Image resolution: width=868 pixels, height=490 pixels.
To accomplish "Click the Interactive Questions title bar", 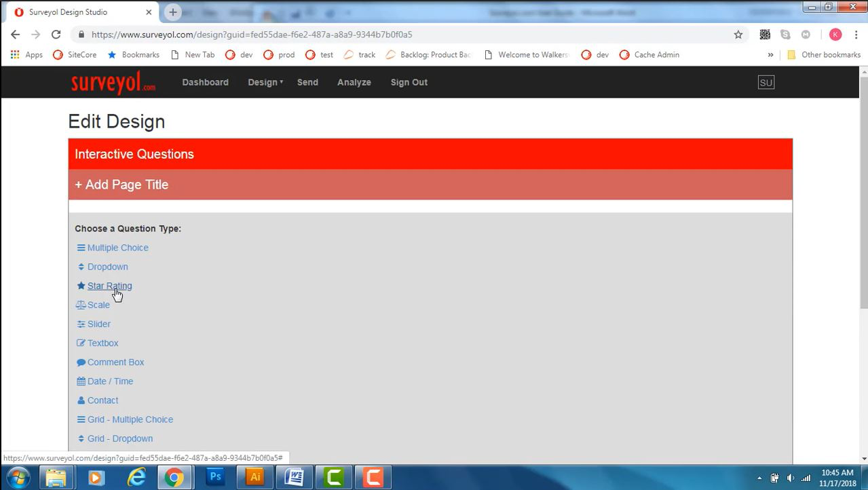I will [x=430, y=154].
